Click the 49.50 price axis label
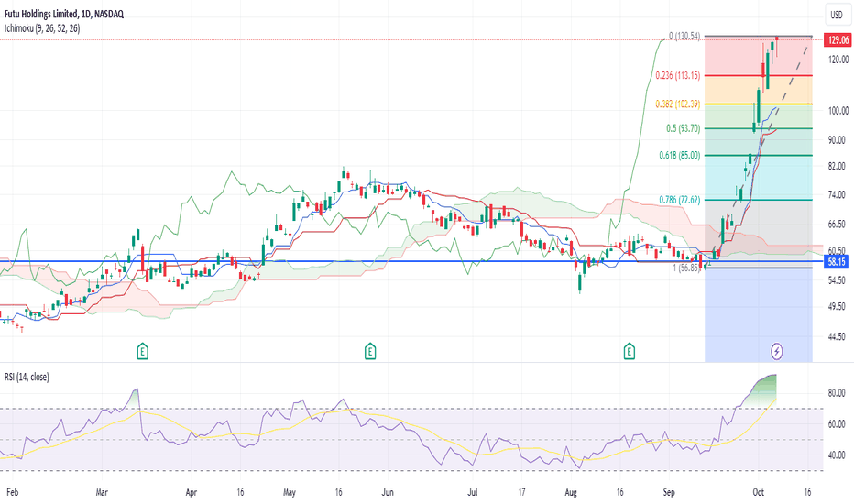 pyautogui.click(x=837, y=306)
